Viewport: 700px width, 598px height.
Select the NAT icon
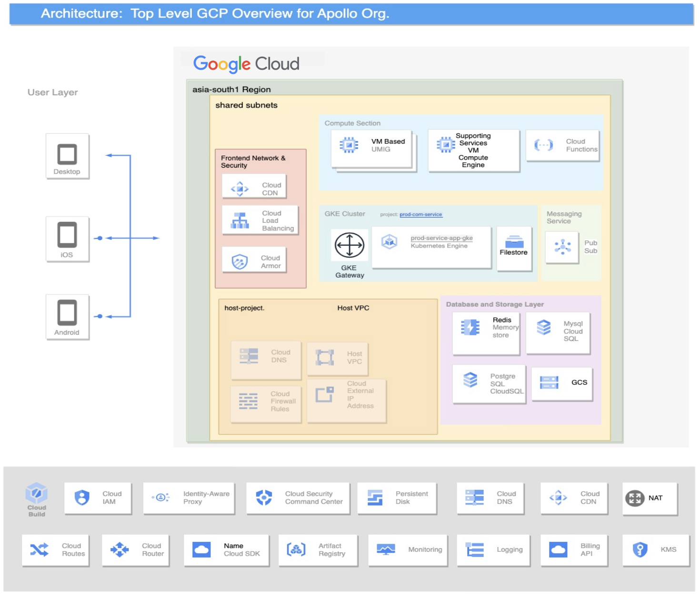coord(635,498)
